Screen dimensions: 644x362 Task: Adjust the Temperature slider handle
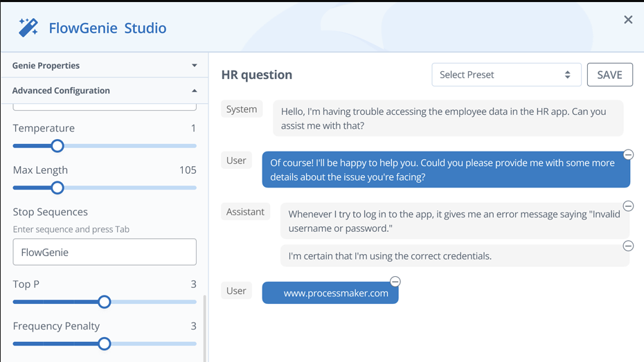coord(57,146)
